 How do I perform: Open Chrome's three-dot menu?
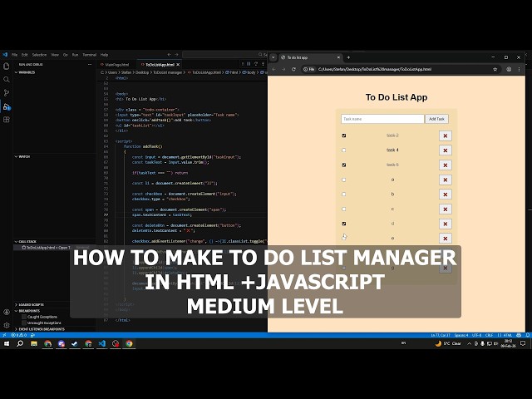(x=519, y=69)
